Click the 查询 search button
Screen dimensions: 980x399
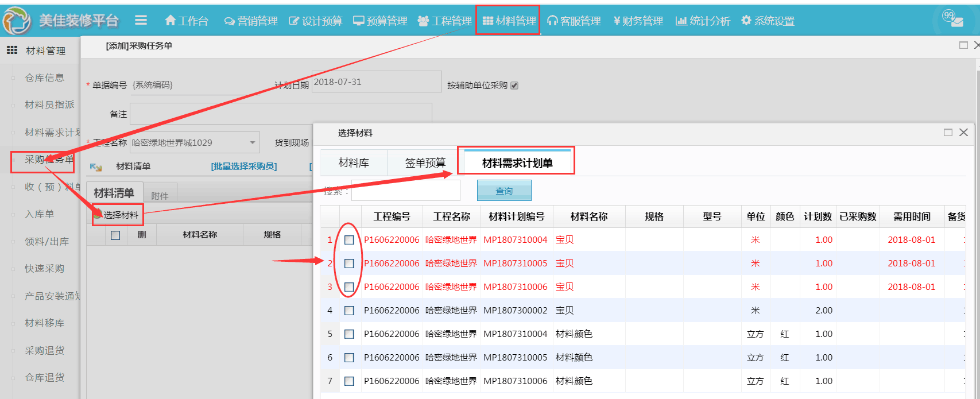point(503,191)
